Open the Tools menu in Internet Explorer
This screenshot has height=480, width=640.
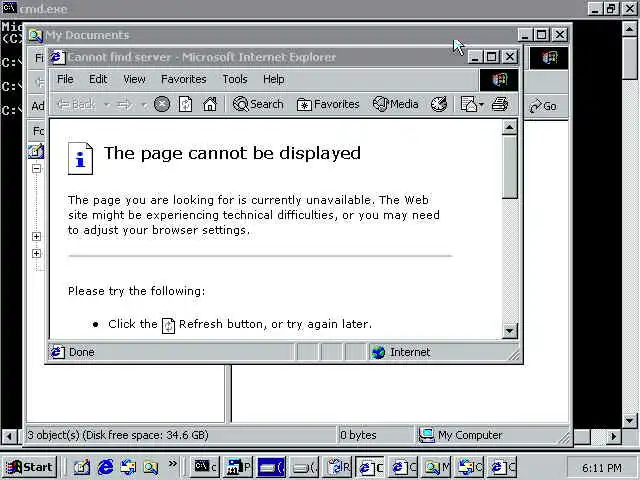tap(235, 79)
